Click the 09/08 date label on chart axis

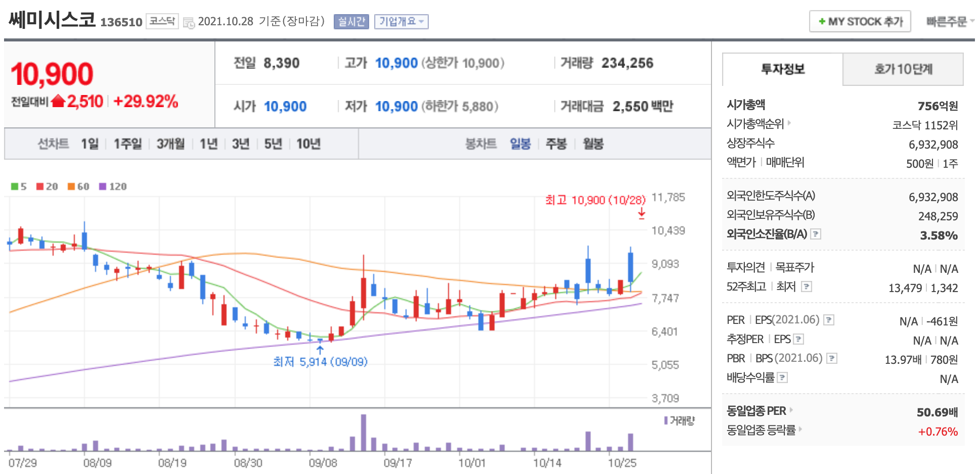coord(323,463)
